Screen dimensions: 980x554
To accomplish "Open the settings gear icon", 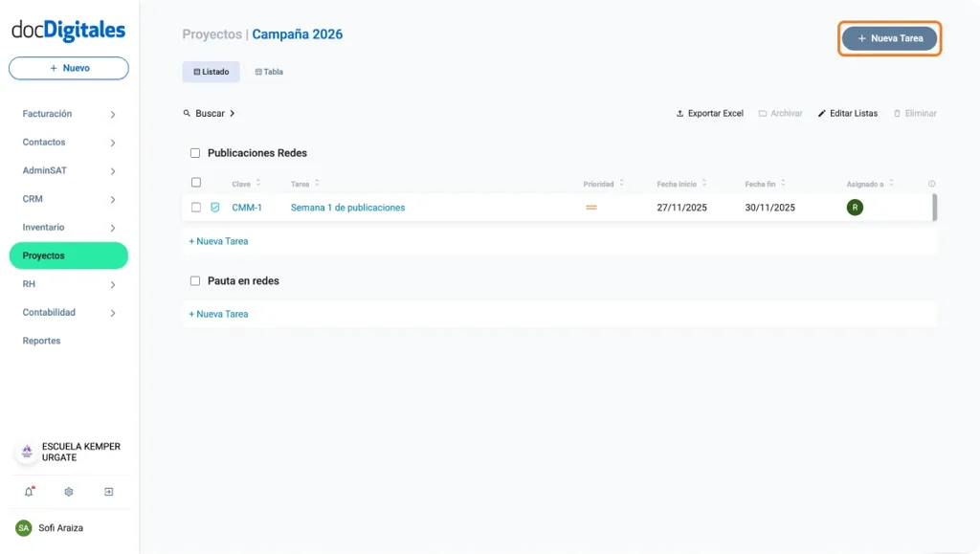I will (67, 491).
